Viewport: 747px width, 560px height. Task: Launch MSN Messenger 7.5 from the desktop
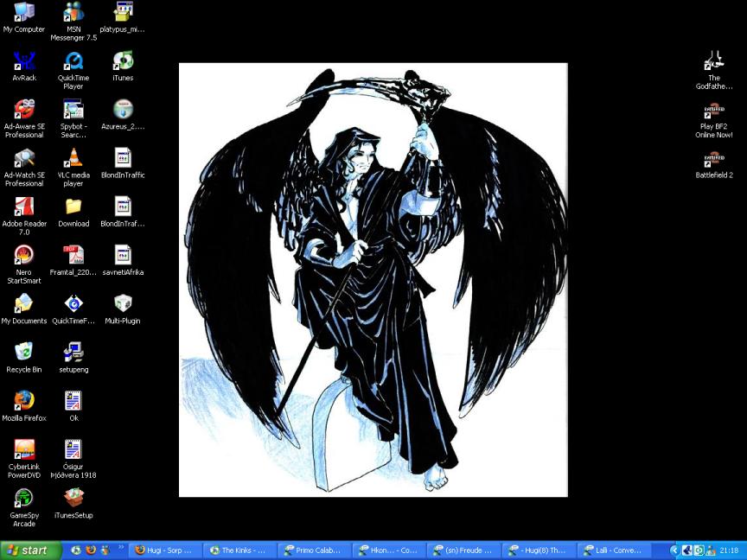[x=73, y=22]
